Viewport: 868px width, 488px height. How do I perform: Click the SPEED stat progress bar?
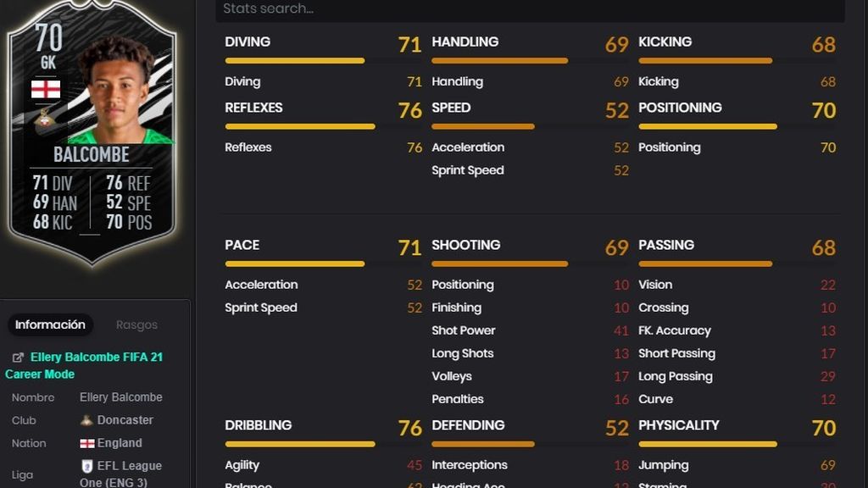coord(483,127)
